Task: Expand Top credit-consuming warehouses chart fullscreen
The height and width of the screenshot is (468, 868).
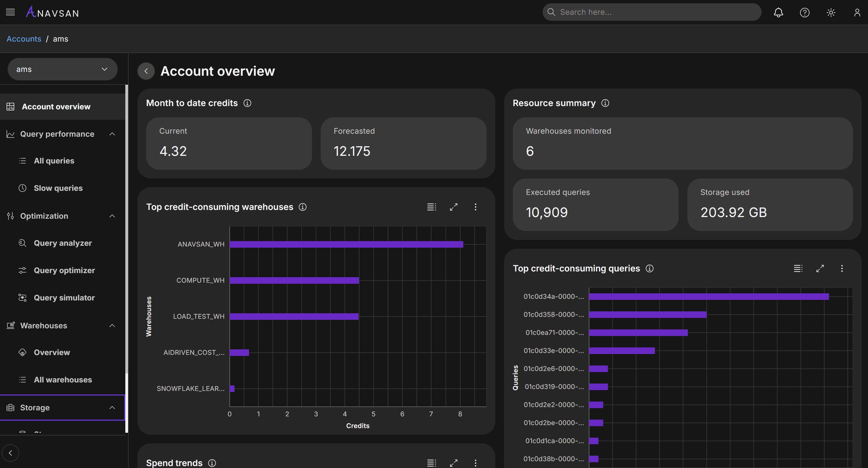Action: (x=453, y=207)
